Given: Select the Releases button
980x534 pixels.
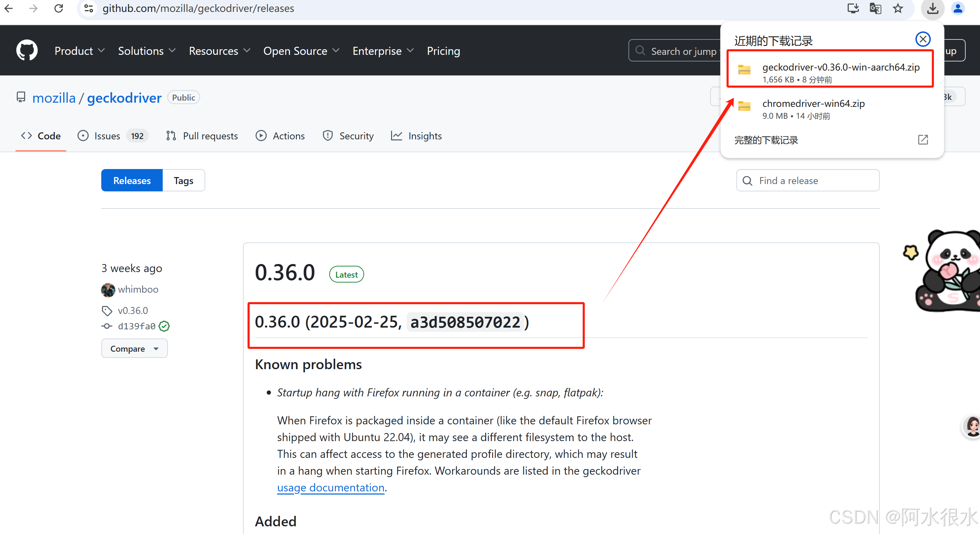Looking at the screenshot, I should [x=132, y=181].
